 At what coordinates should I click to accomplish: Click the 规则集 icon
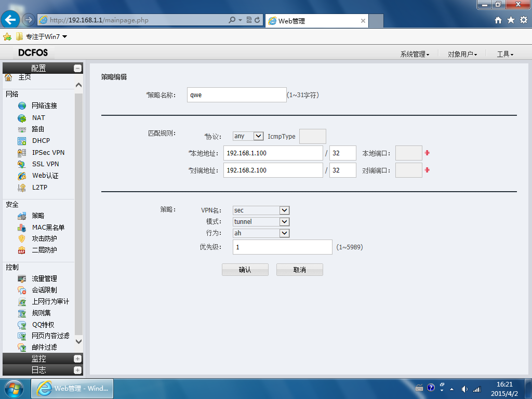point(22,313)
